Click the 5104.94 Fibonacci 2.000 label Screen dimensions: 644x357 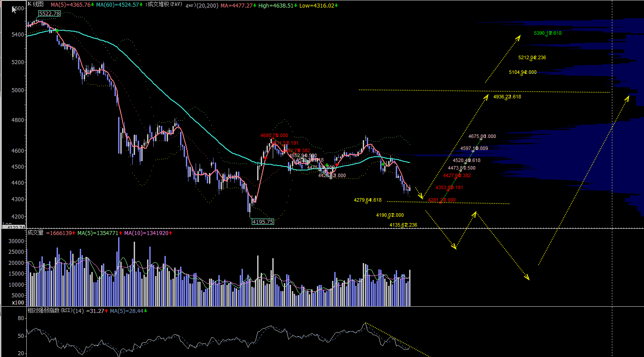click(x=523, y=73)
